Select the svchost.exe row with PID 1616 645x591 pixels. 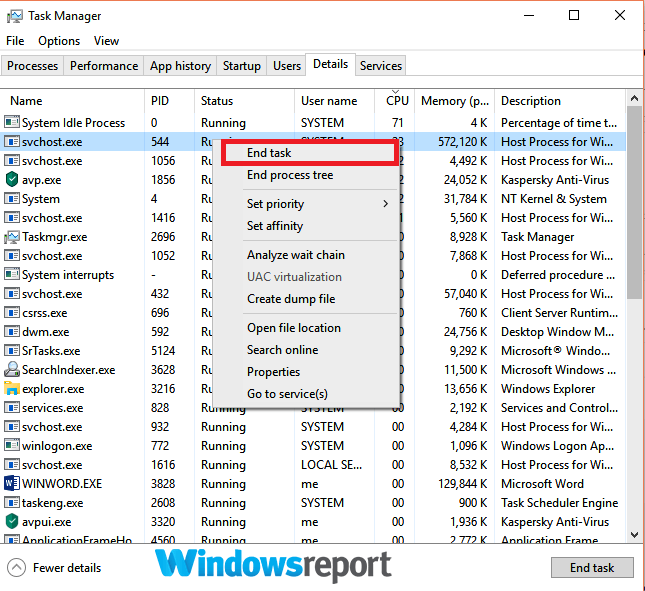(313, 464)
